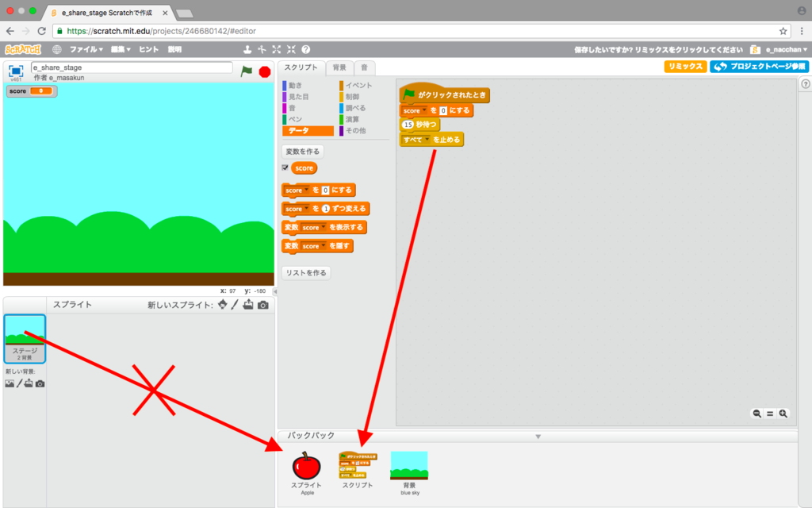Screen dimensions: 812x508
Task: Click the user folder icon
Action: (755, 49)
